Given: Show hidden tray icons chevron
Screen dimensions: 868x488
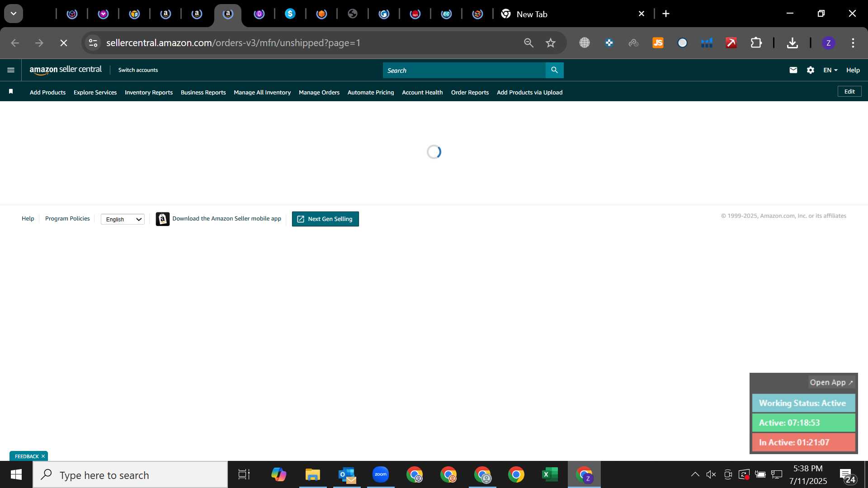Looking at the screenshot, I should [695, 474].
